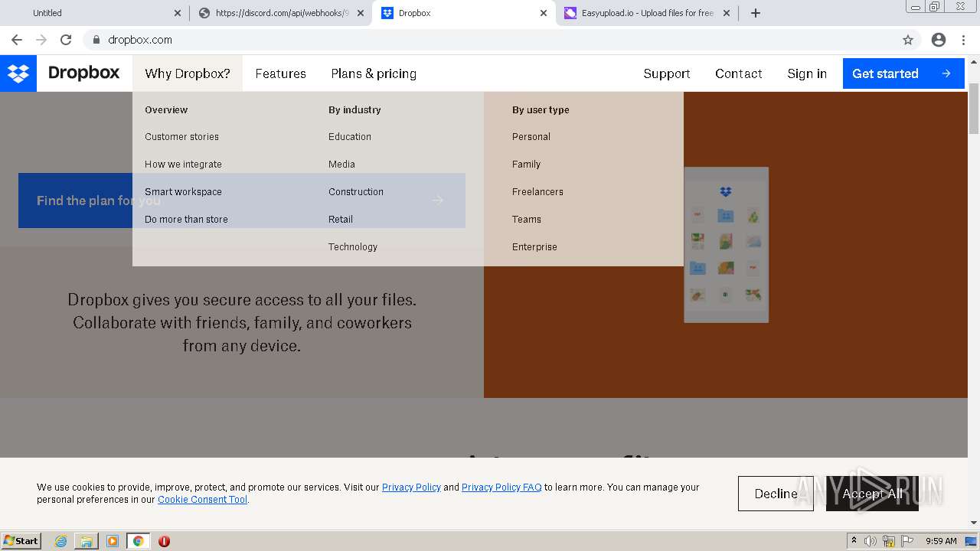Open Smart workspace
This screenshot has height=551, width=980.
tap(184, 191)
